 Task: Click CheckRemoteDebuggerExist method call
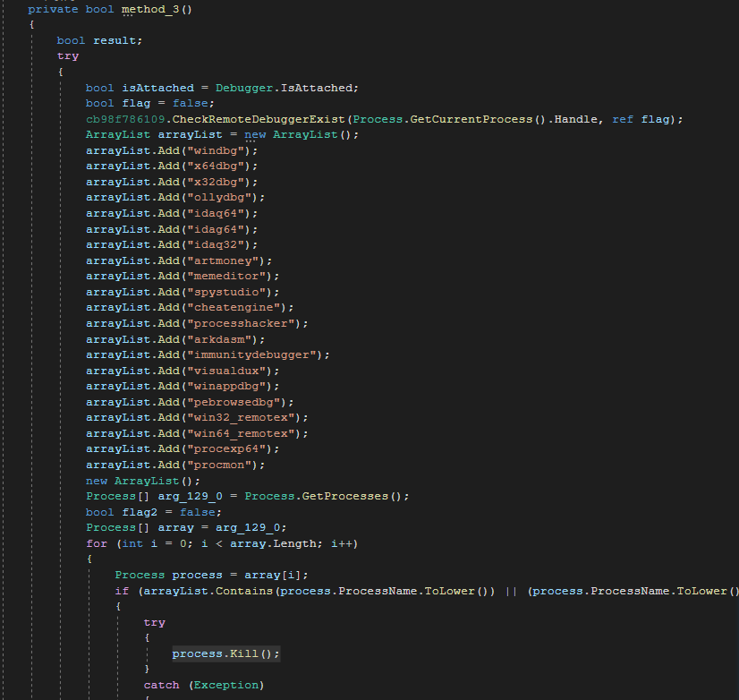[259, 119]
